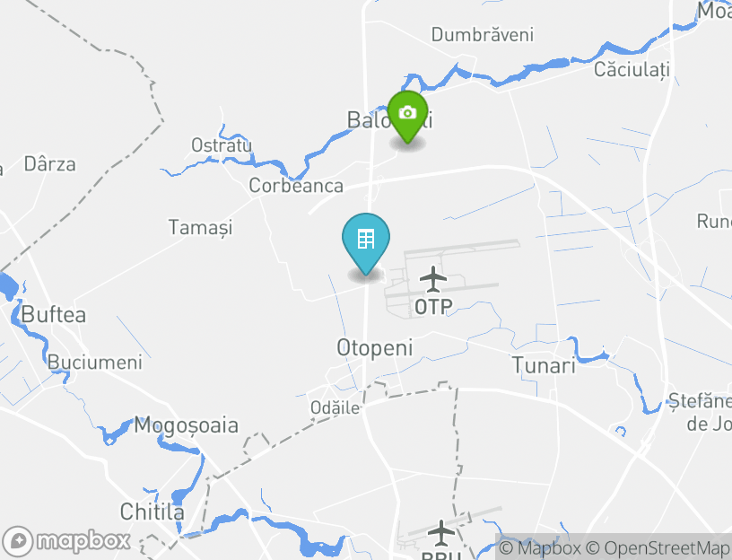The height and width of the screenshot is (560, 732).
Task: Click the white camera glyph inside pin
Action: point(407,112)
